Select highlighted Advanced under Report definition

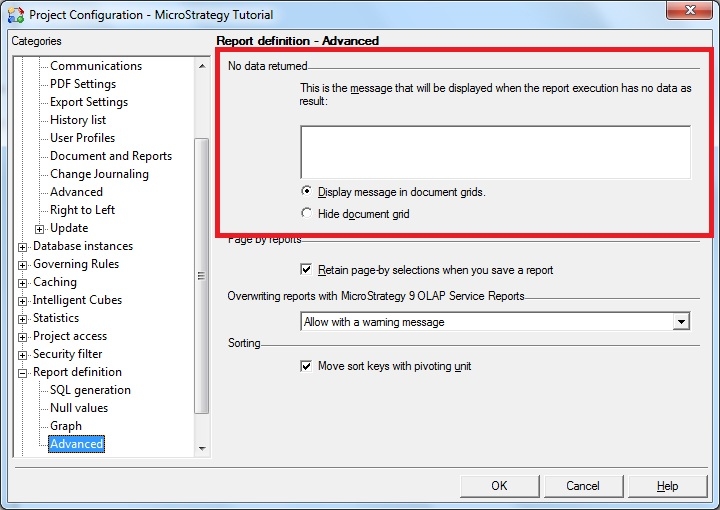click(x=77, y=444)
